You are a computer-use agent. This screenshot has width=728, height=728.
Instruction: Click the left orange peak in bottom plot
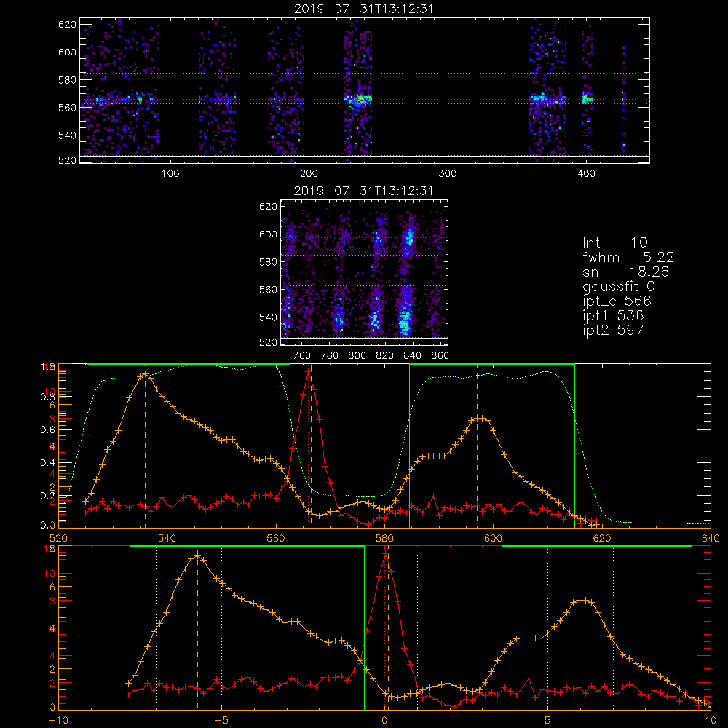[x=198, y=556]
